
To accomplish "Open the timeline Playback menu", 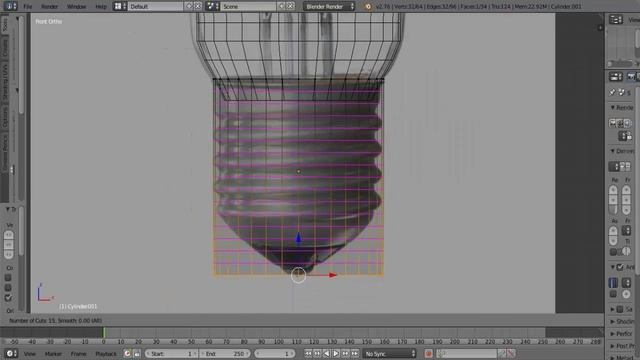I will (x=106, y=354).
